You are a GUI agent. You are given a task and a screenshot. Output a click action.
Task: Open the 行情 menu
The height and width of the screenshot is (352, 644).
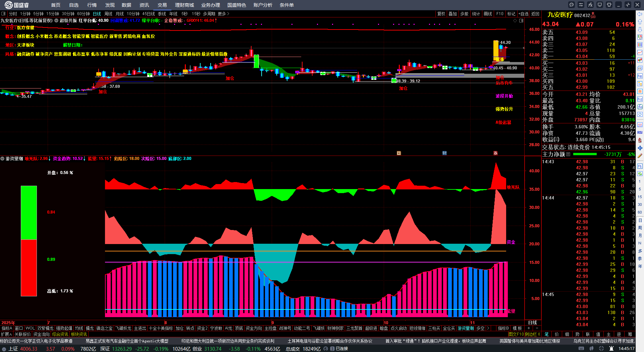tap(92, 5)
